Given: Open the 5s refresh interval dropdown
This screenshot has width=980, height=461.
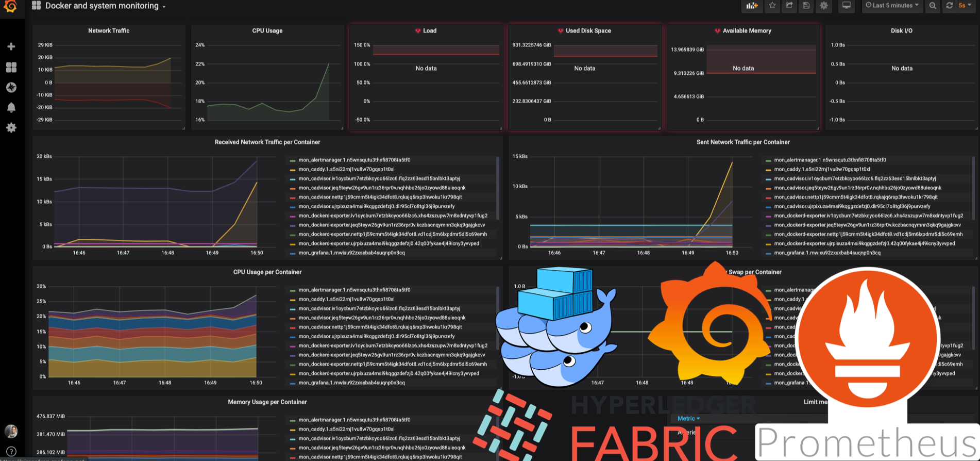Looking at the screenshot, I should [965, 6].
